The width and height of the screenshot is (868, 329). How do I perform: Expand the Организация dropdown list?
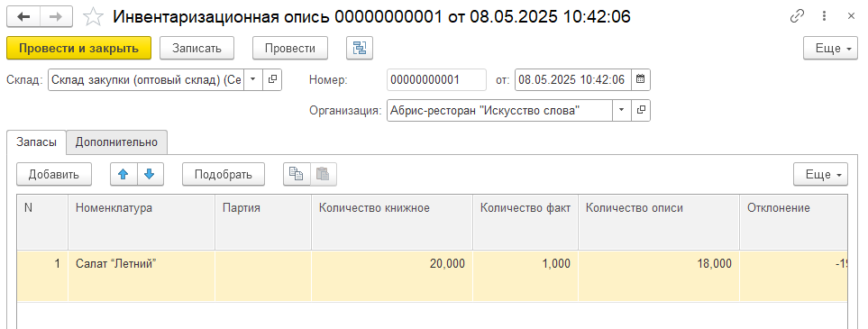point(622,110)
